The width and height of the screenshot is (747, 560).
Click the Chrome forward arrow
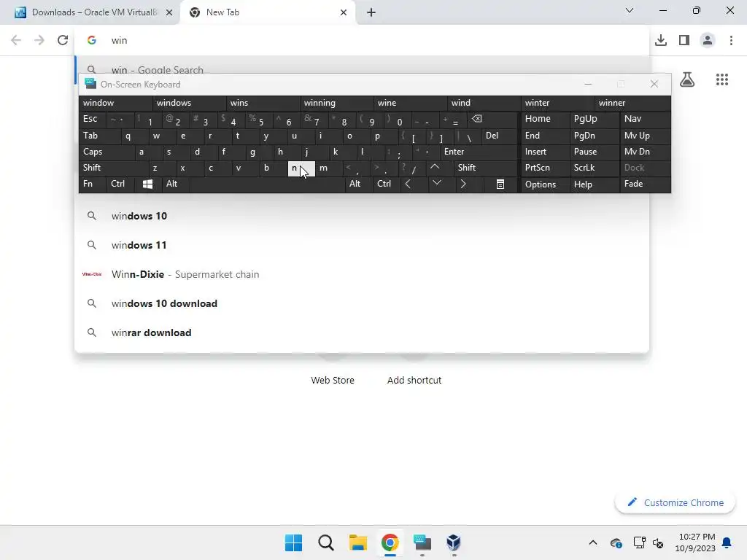(x=39, y=41)
